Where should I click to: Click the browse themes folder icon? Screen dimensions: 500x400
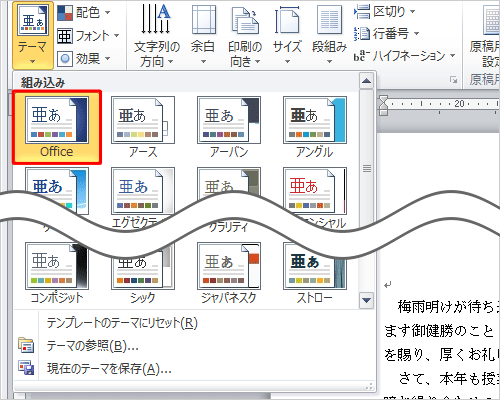pyautogui.click(x=26, y=345)
